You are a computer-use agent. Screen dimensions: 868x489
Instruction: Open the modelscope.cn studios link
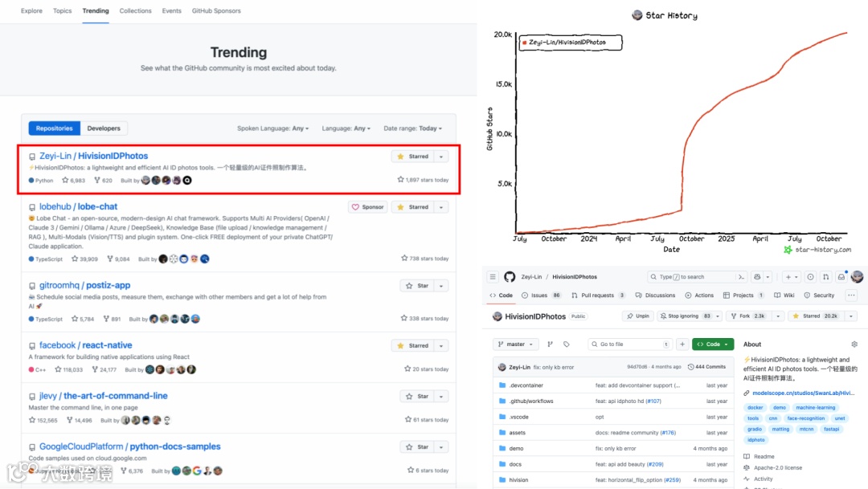coord(803,393)
